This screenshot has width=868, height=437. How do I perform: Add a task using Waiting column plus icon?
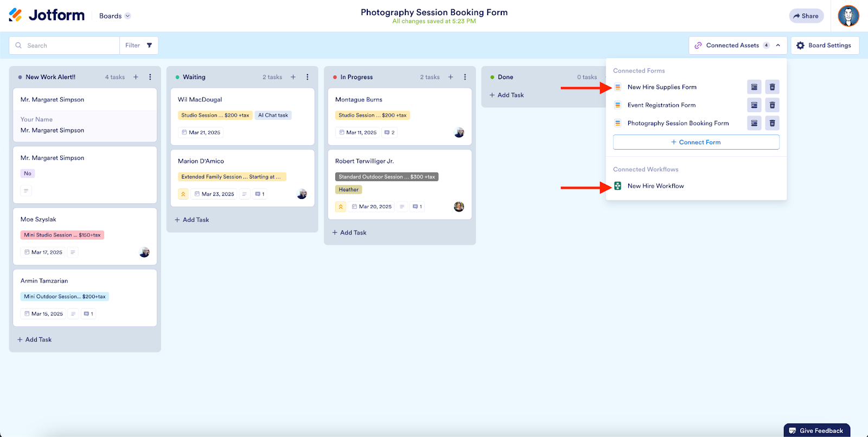pyautogui.click(x=293, y=77)
